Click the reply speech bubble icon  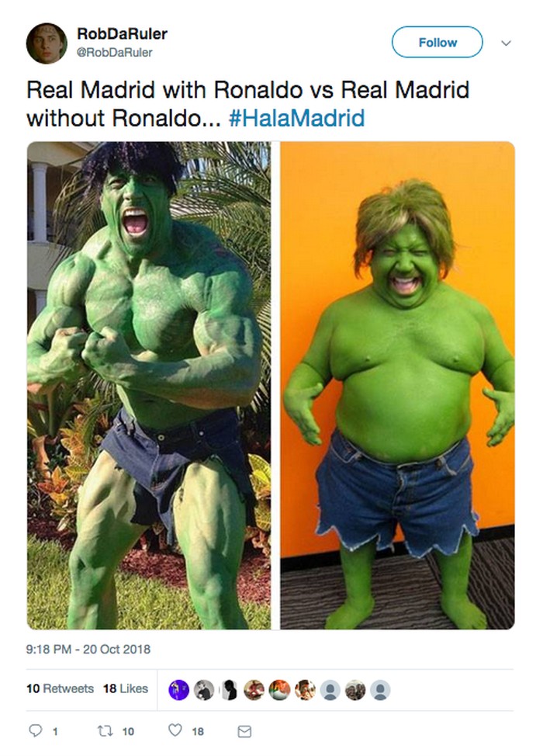coord(35,730)
